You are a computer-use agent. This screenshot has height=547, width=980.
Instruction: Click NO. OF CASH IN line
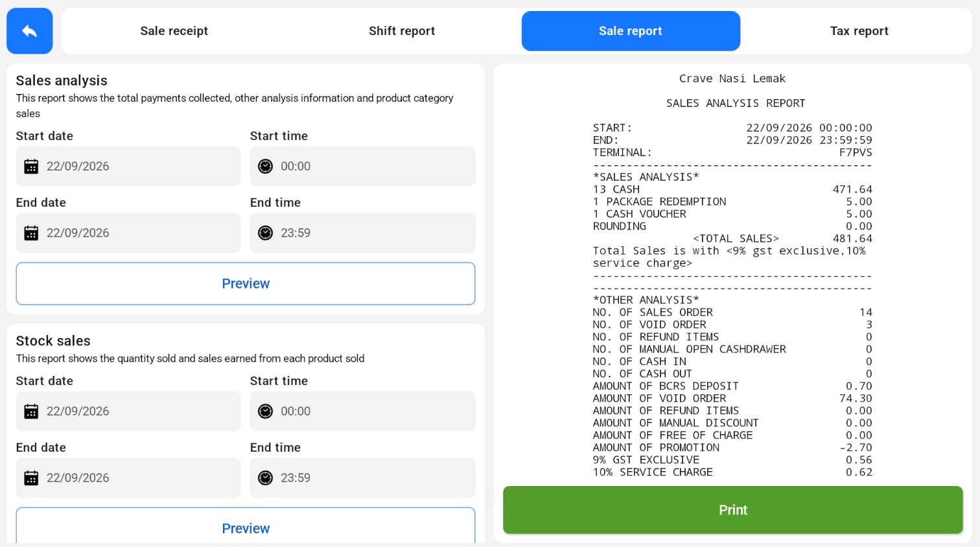tap(732, 362)
